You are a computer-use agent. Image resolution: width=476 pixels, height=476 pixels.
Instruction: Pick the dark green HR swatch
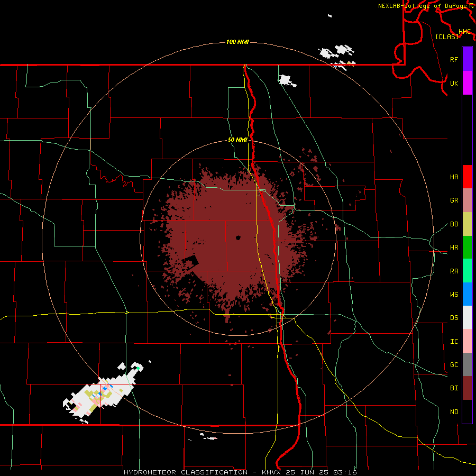click(x=467, y=248)
